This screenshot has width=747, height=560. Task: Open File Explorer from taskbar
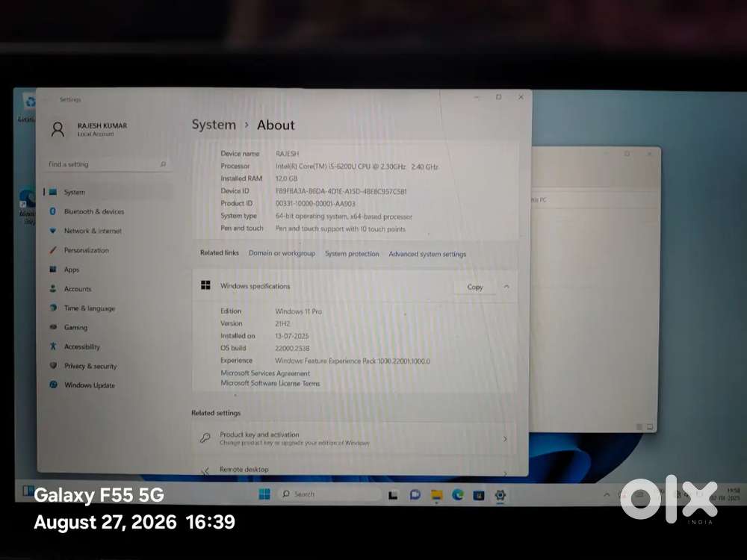(x=436, y=495)
